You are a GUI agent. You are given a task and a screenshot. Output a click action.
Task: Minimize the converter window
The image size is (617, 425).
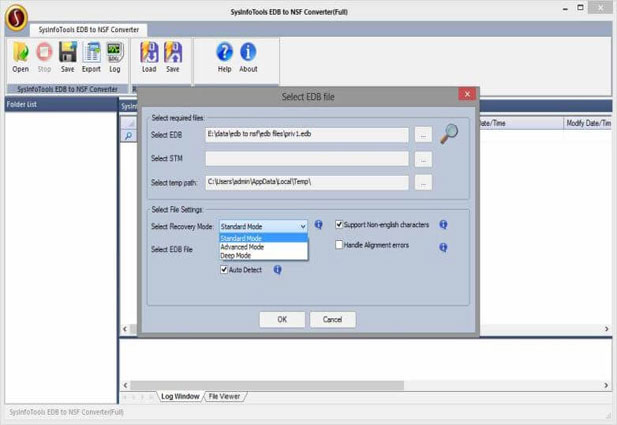(x=565, y=9)
